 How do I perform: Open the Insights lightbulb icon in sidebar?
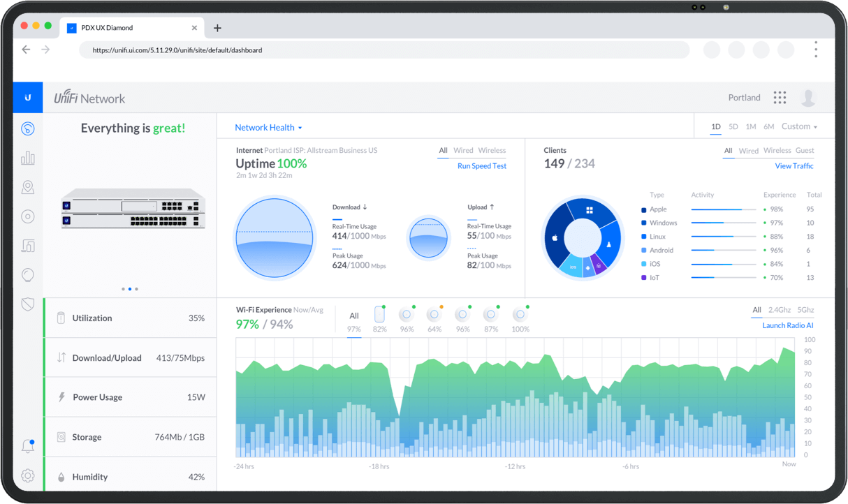click(x=28, y=275)
